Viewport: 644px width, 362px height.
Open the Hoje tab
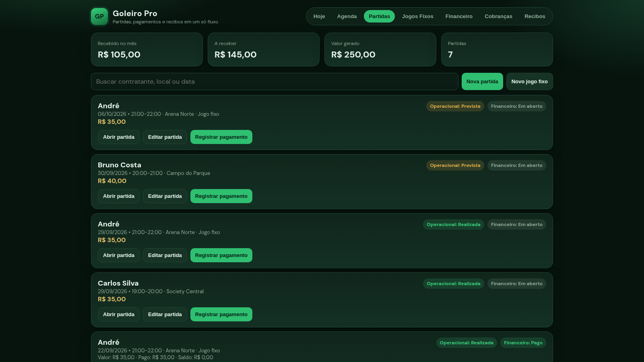coord(319,16)
